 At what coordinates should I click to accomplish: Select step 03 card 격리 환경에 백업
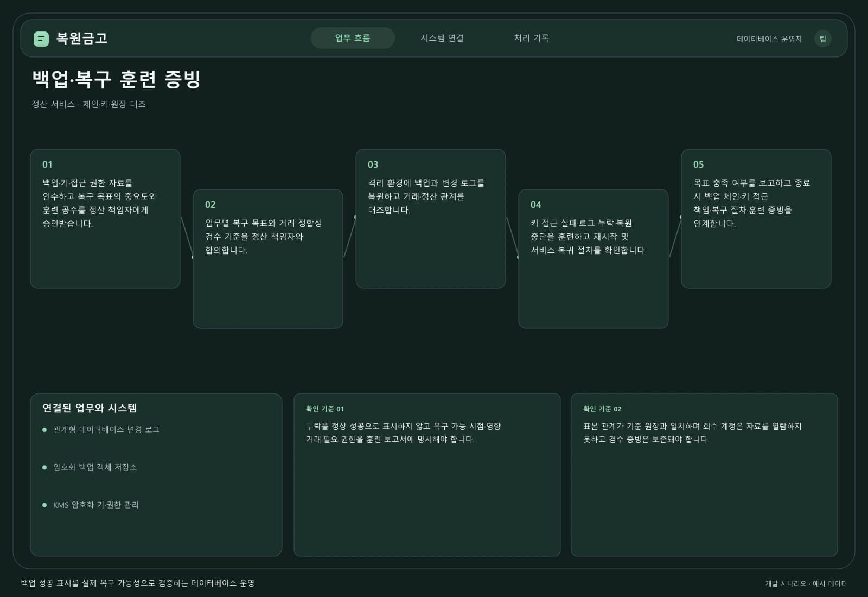coord(431,219)
